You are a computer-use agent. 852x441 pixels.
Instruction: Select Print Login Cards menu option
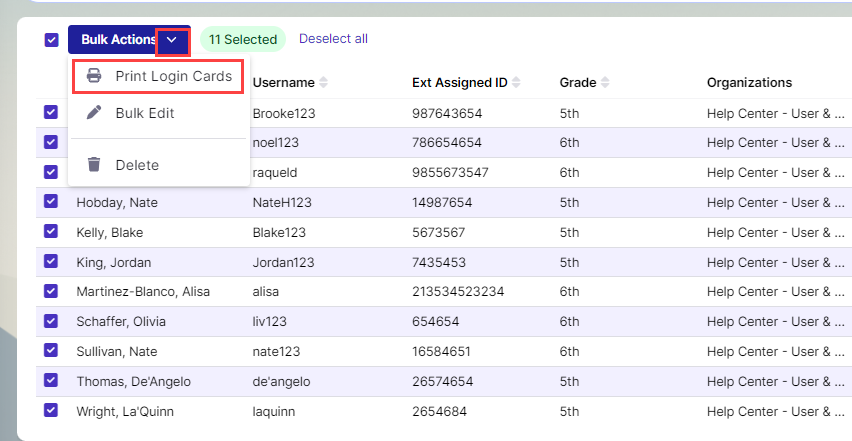[x=173, y=76]
